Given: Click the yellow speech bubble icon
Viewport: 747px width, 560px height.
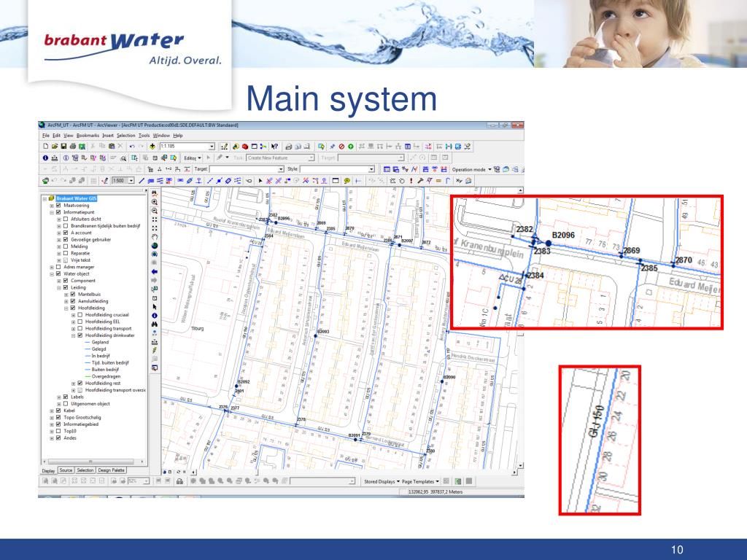Looking at the screenshot, I should [x=347, y=181].
